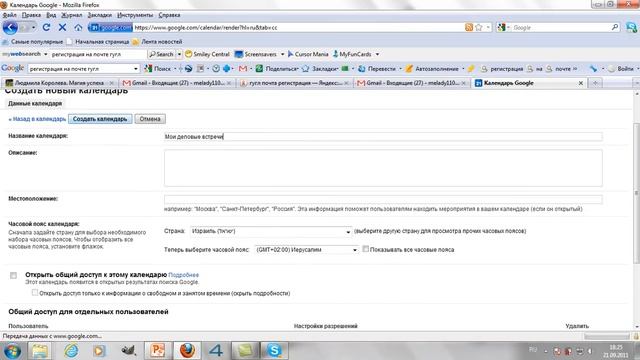The height and width of the screenshot is (360, 640).
Task: Open Лента новостей bookmark
Action: (x=157, y=42)
